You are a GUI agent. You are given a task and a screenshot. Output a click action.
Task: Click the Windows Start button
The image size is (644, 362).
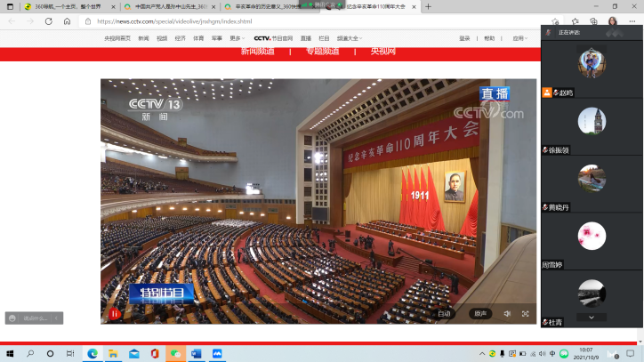click(10, 353)
